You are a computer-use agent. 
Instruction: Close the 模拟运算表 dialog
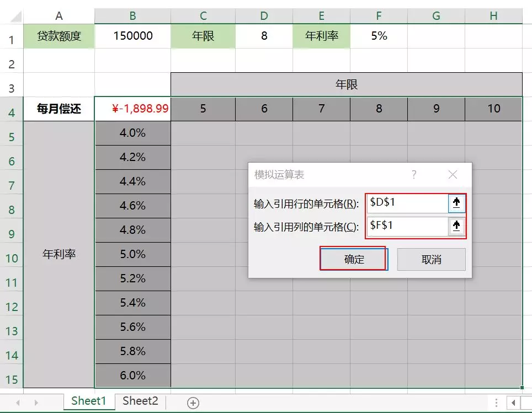click(453, 175)
